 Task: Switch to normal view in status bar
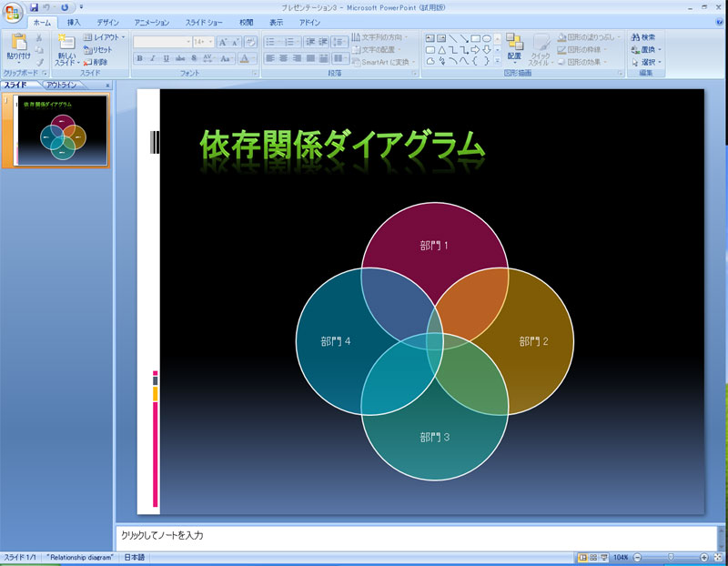[581, 557]
